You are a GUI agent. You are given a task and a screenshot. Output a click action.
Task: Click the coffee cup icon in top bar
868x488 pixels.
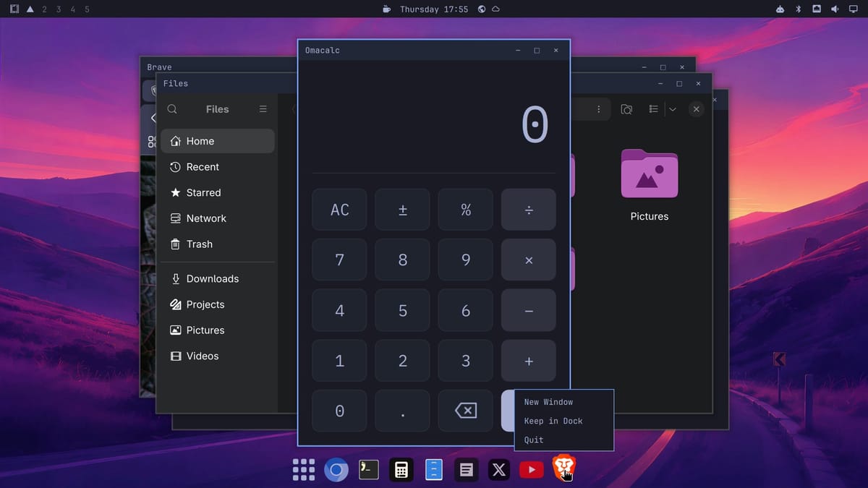386,9
